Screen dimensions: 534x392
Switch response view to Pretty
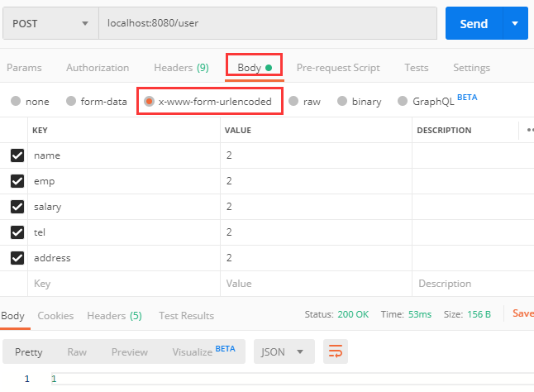pyautogui.click(x=29, y=351)
